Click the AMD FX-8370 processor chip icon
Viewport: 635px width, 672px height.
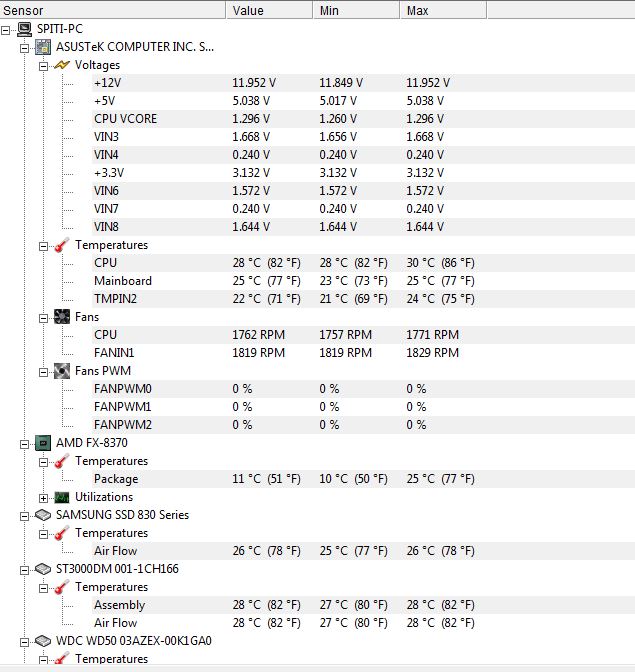[x=43, y=443]
